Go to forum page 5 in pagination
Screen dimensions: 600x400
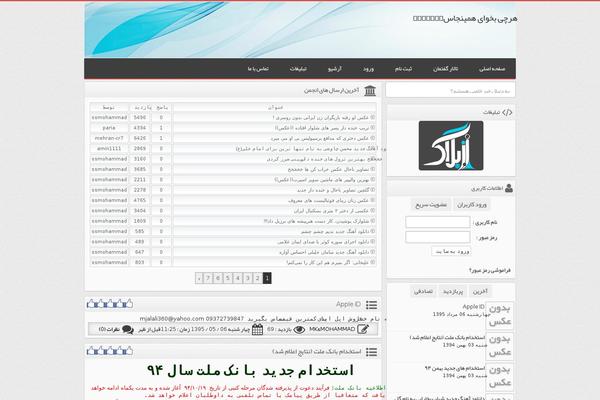[228, 278]
